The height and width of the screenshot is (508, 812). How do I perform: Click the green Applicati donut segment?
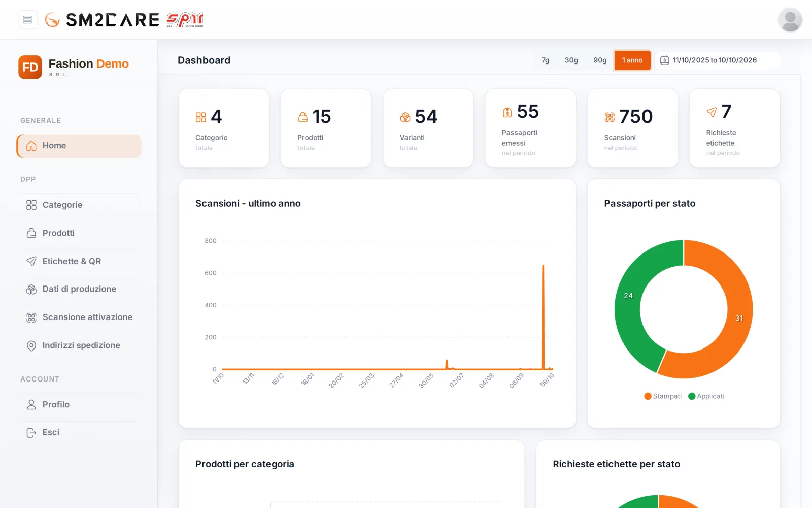pyautogui.click(x=628, y=296)
